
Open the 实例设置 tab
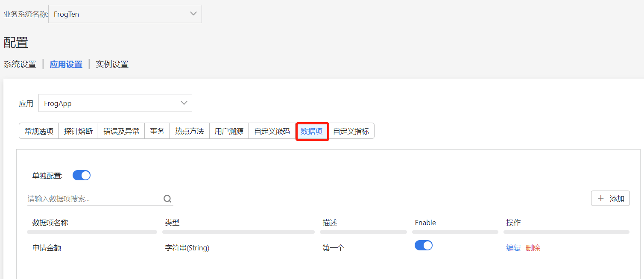coord(112,65)
